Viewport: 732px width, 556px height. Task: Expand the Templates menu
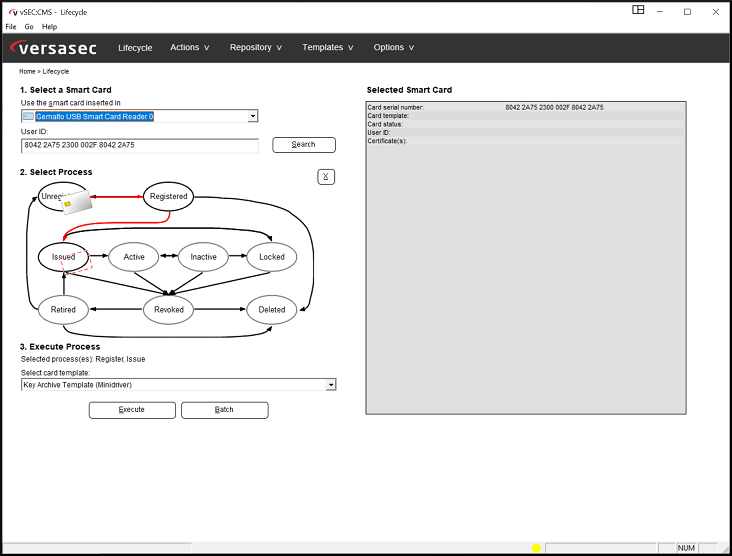click(x=328, y=48)
